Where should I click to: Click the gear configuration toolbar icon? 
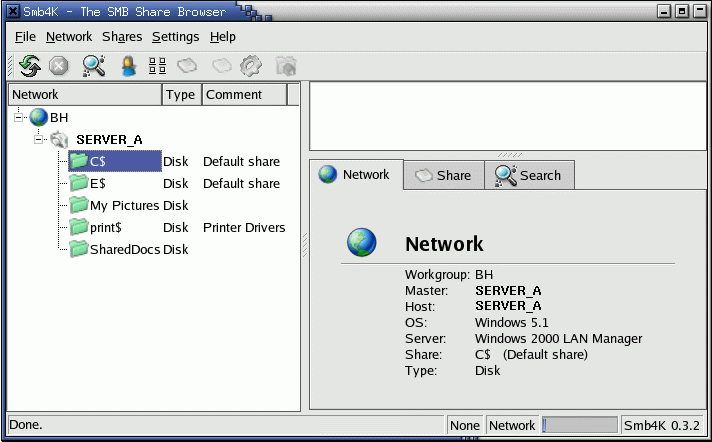[x=251, y=66]
